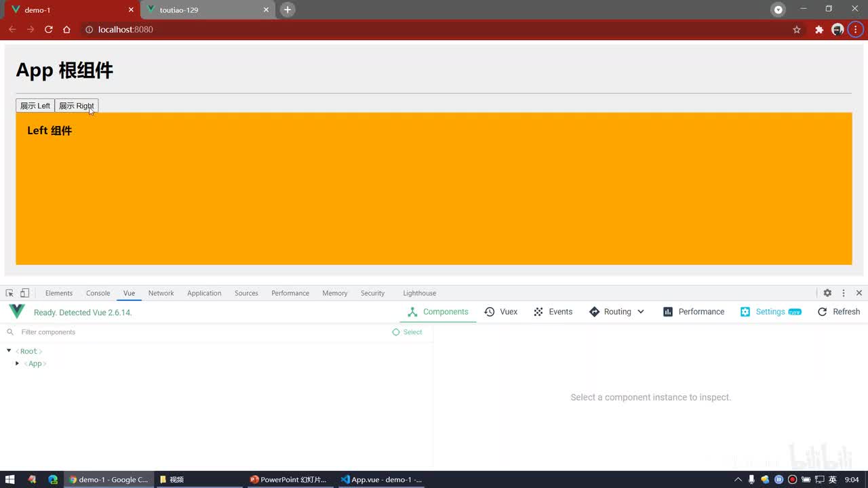This screenshot has width=868, height=488.
Task: Select the App component in tree
Action: click(x=35, y=364)
